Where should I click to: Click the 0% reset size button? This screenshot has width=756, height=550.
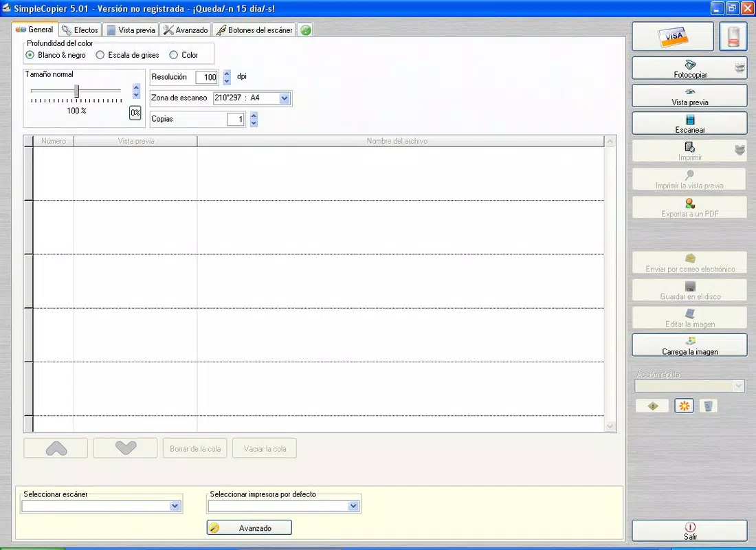click(135, 113)
